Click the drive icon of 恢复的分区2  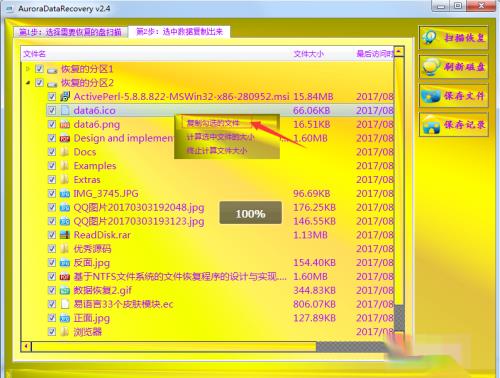tap(52, 83)
